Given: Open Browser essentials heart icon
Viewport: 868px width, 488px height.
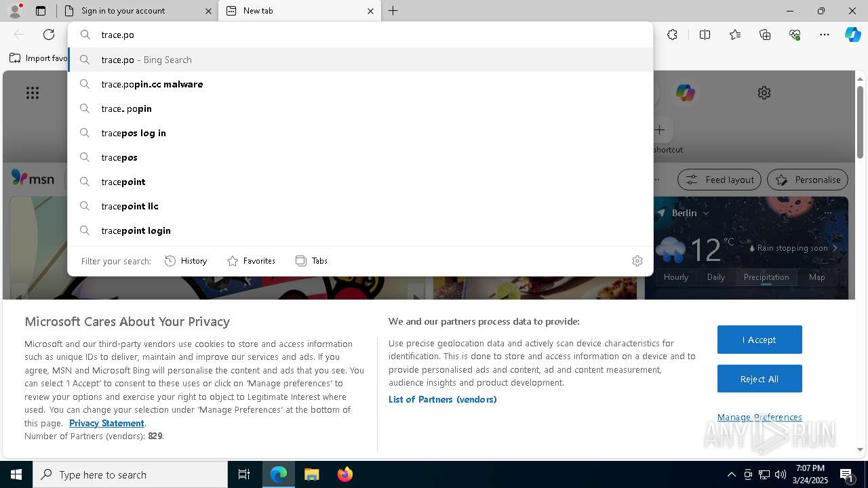Looking at the screenshot, I should tap(795, 35).
